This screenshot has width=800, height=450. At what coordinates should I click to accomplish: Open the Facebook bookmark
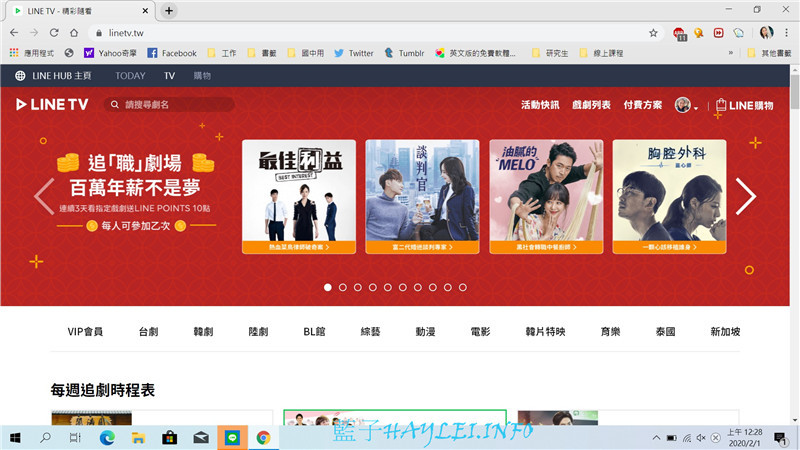pyautogui.click(x=172, y=53)
